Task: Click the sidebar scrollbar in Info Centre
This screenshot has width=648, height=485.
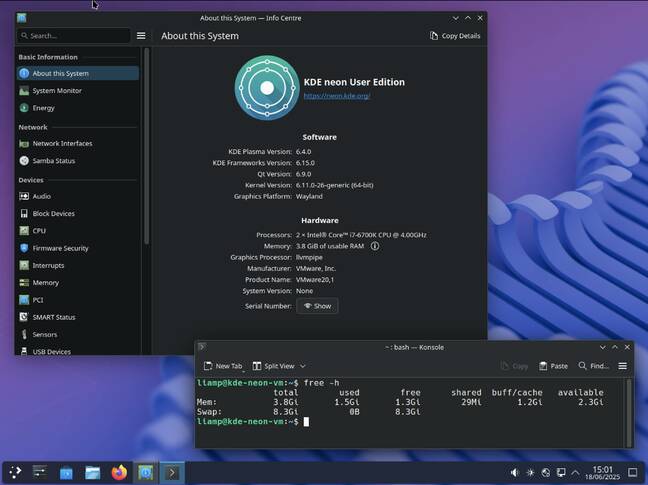Action: click(146, 146)
